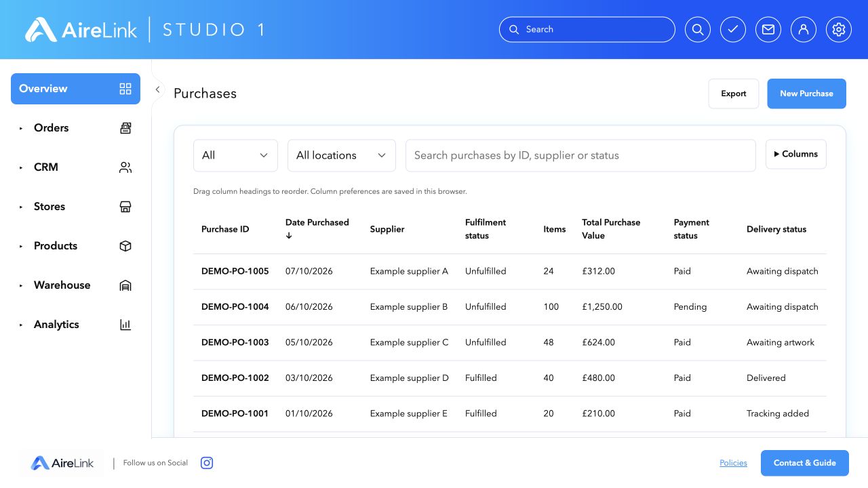The width and height of the screenshot is (868, 488).
Task: Open the Analytics sidebar section
Action: (x=75, y=325)
